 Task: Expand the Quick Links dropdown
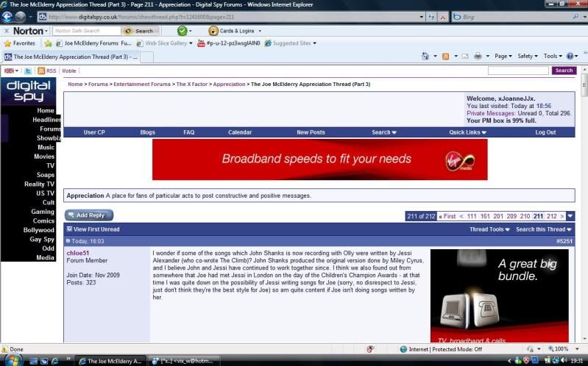point(467,132)
